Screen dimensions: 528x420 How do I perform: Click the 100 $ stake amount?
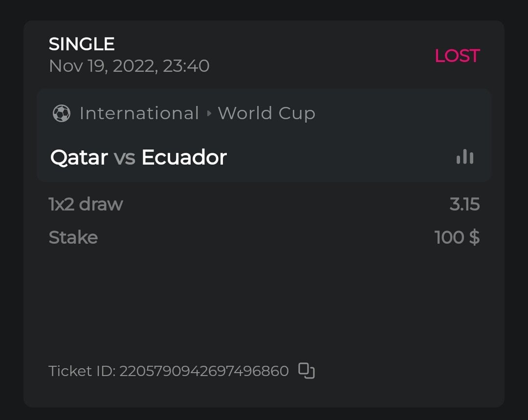[x=457, y=237]
